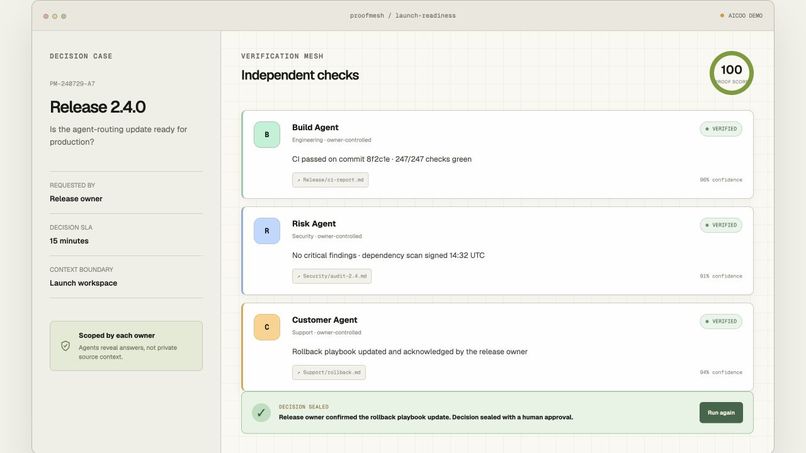Click the Customer Agent C avatar icon

point(267,327)
